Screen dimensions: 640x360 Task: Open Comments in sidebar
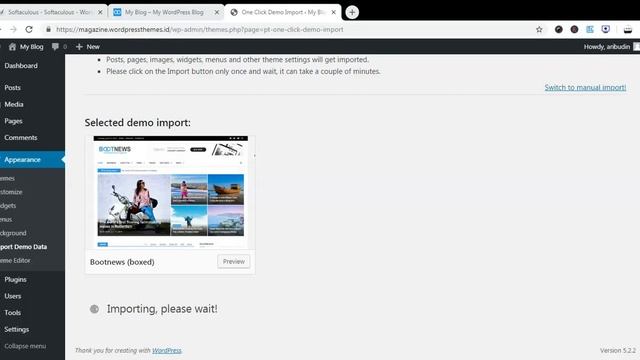coord(20,138)
